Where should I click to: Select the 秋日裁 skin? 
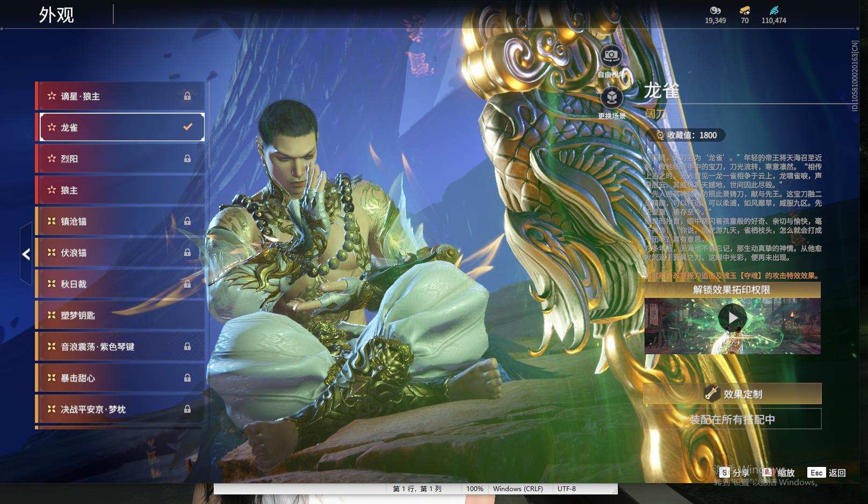point(120,284)
